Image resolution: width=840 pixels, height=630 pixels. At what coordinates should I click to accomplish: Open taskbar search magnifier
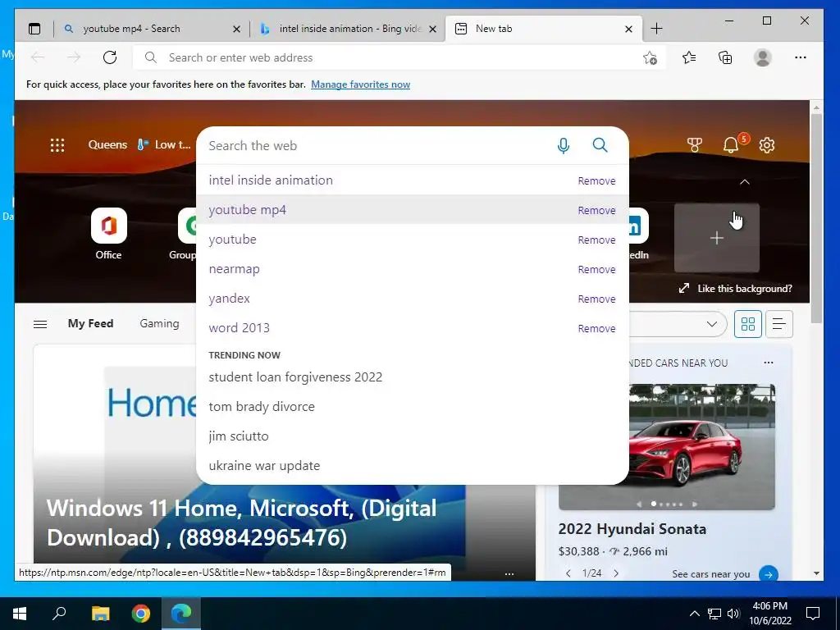coord(59,614)
